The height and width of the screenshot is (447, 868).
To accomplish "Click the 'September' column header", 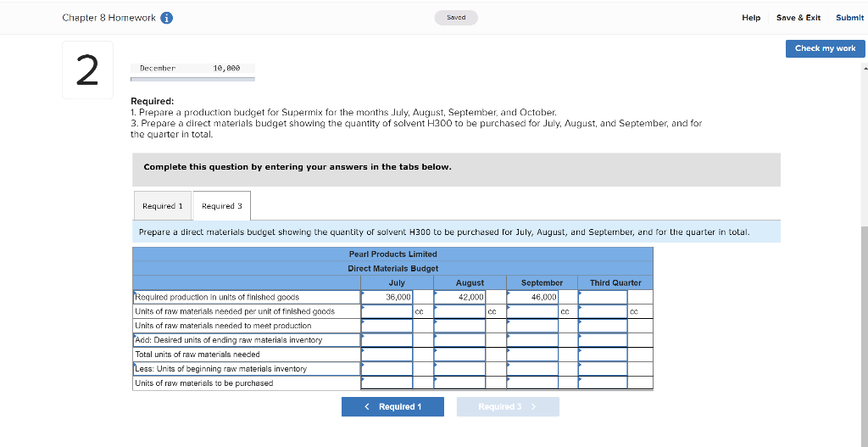I will (x=542, y=282).
